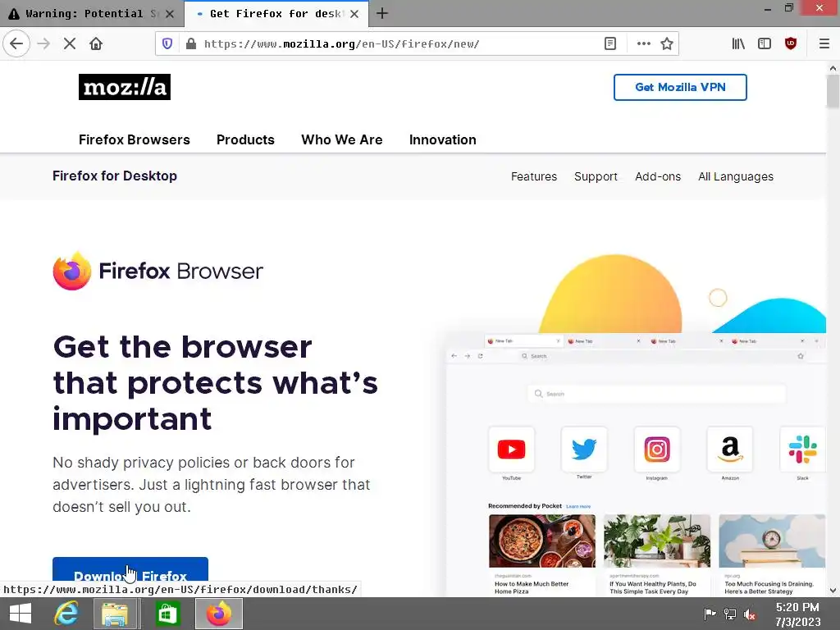This screenshot has width=840, height=630.
Task: Go to the Features page
Action: click(x=533, y=176)
